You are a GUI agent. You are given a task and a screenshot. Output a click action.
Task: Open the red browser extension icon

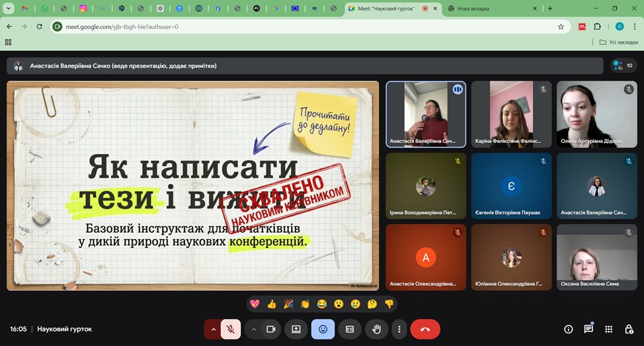point(582,26)
